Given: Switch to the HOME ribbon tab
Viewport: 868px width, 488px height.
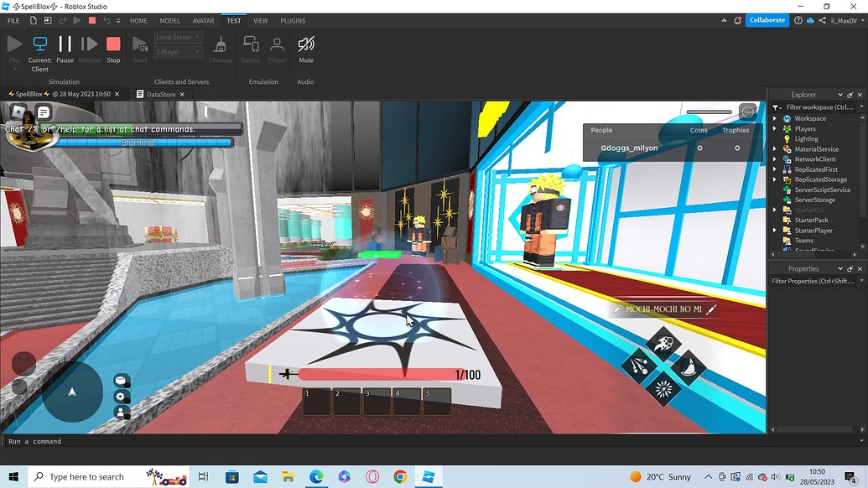Looking at the screenshot, I should (x=138, y=20).
